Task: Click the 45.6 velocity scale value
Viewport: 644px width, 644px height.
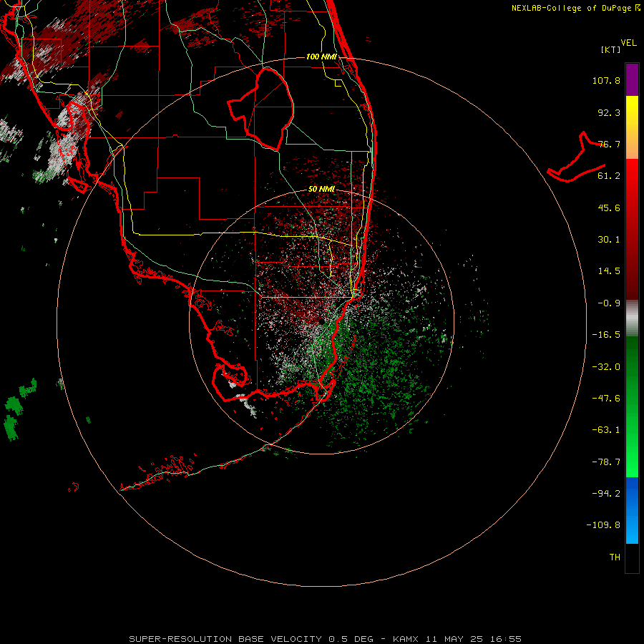Action: [x=609, y=208]
